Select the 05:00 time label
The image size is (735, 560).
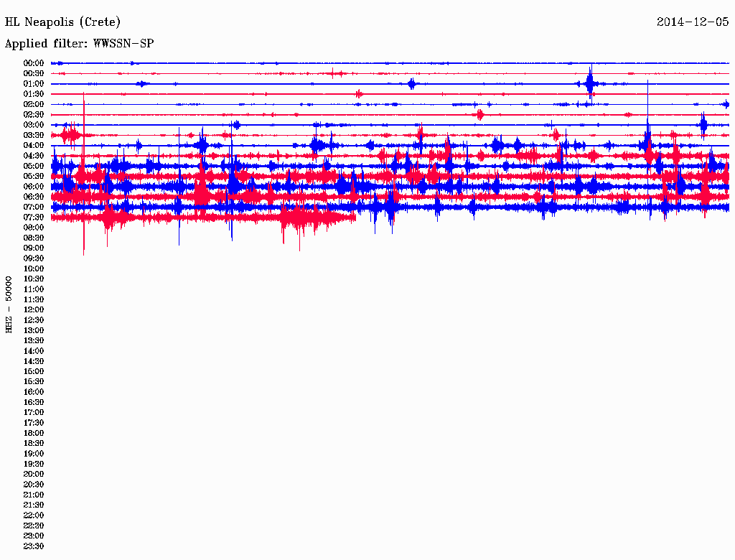(34, 166)
